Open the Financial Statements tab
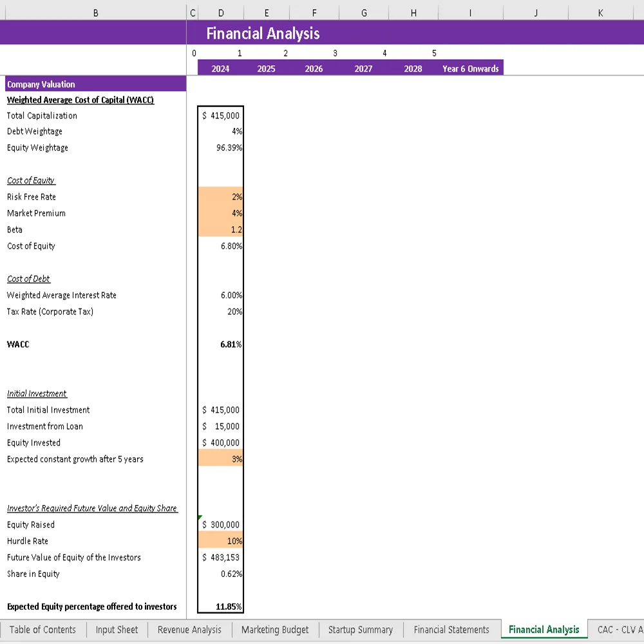 point(451,630)
